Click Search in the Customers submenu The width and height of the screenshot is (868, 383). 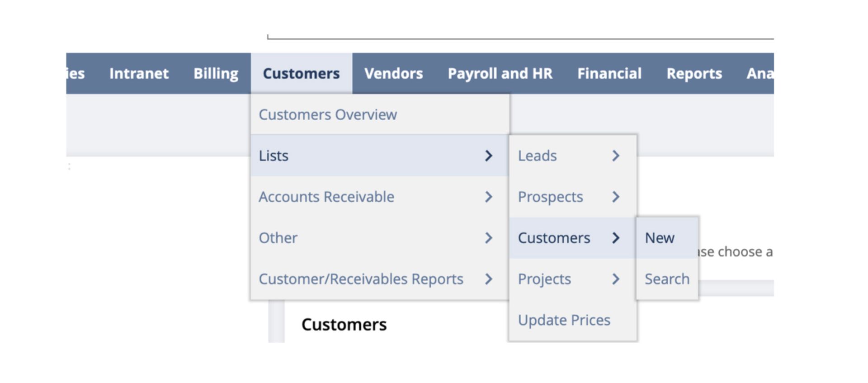point(667,279)
